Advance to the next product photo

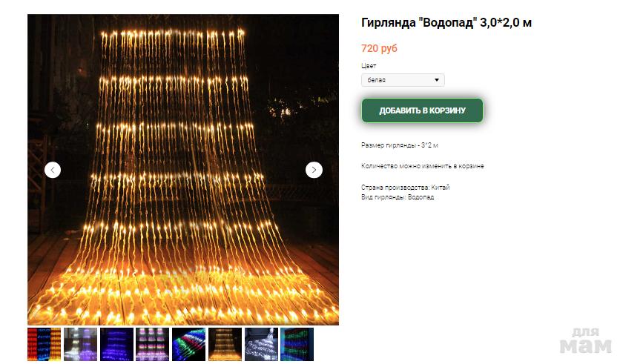(x=314, y=170)
